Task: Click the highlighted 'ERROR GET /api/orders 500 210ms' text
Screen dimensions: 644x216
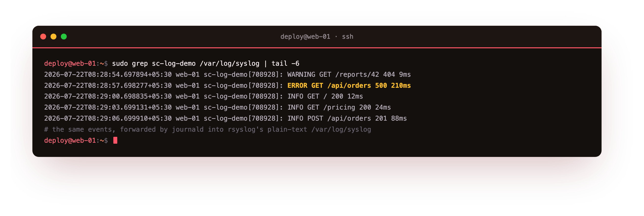Action: click(349, 86)
